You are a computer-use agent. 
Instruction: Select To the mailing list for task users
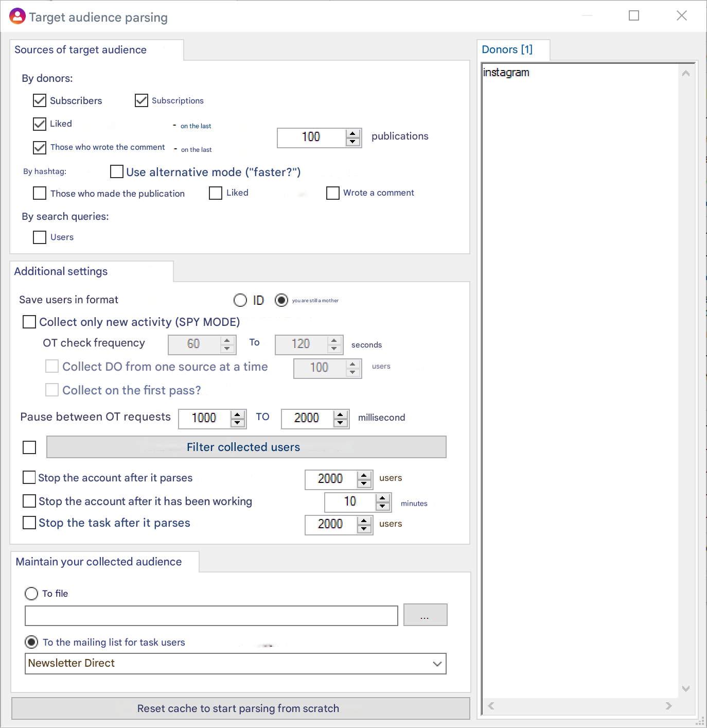31,642
